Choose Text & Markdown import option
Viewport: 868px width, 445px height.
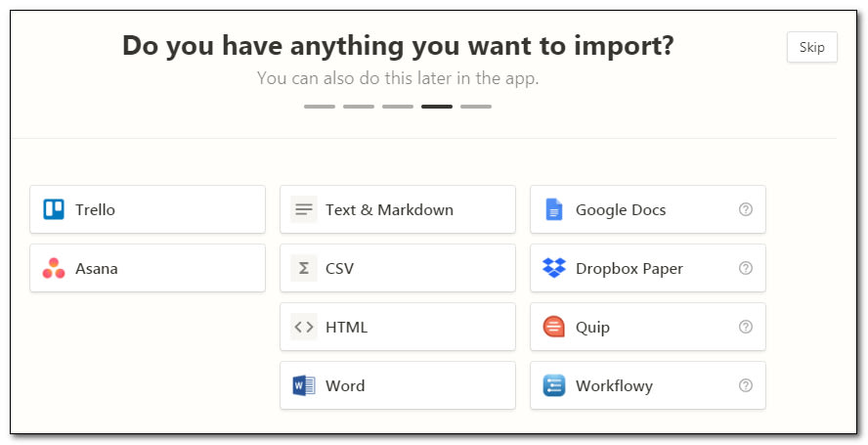point(398,209)
